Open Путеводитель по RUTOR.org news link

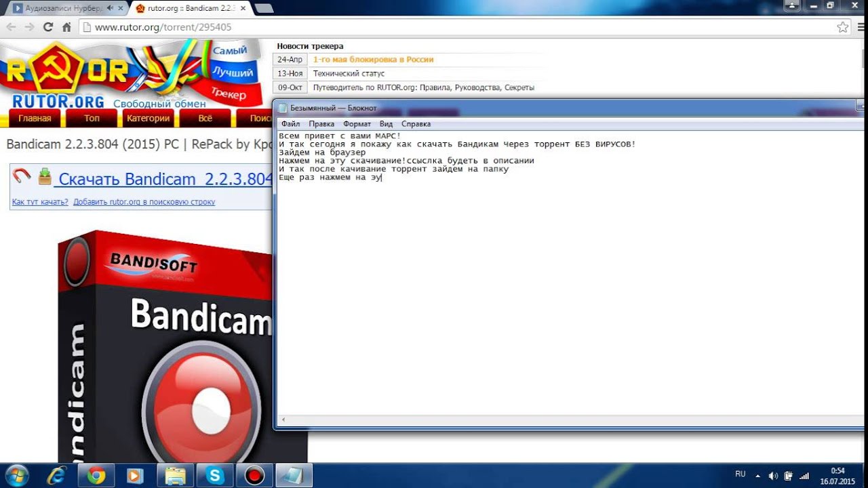[423, 87]
